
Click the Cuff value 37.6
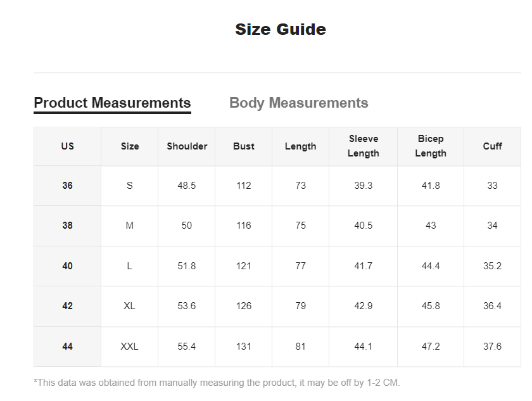coord(492,347)
